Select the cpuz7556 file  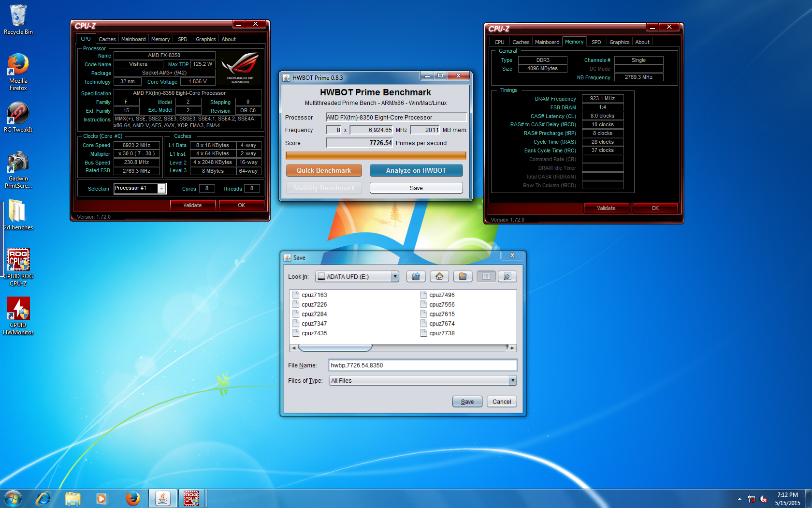point(437,304)
